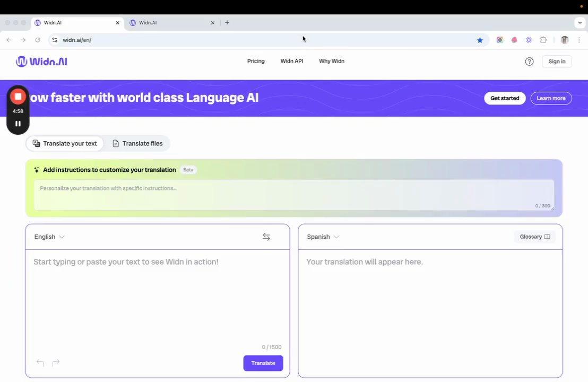This screenshot has width=588, height=382.
Task: Click the 0 / 300 character counter
Action: pyautogui.click(x=542, y=206)
